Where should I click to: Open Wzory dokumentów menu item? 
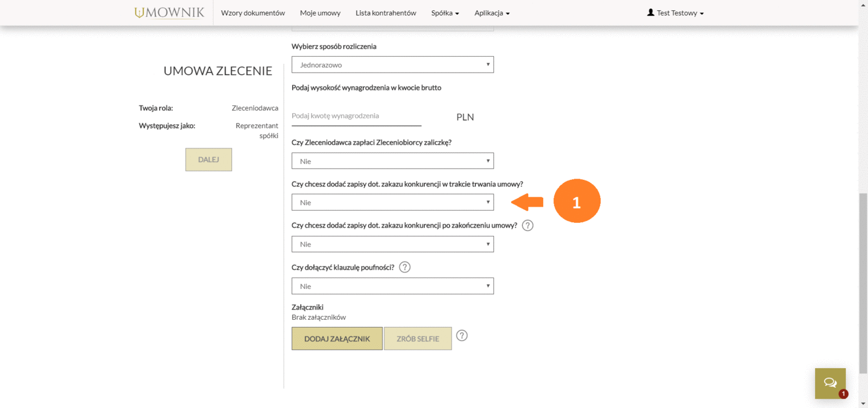[x=253, y=13]
